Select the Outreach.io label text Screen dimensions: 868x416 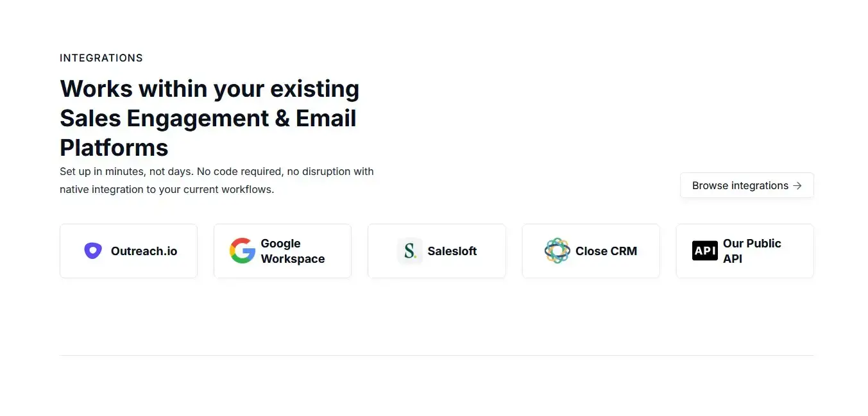pyautogui.click(x=144, y=251)
